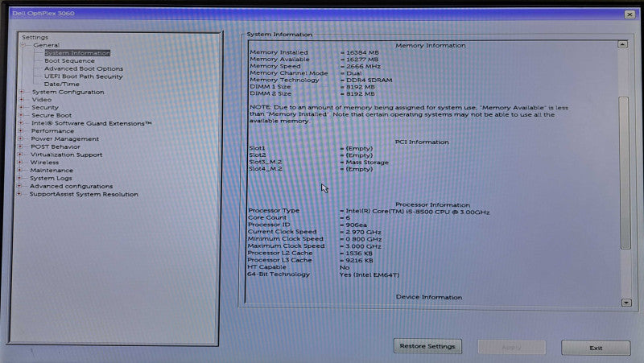Click the scroll up arrow

[622, 44]
